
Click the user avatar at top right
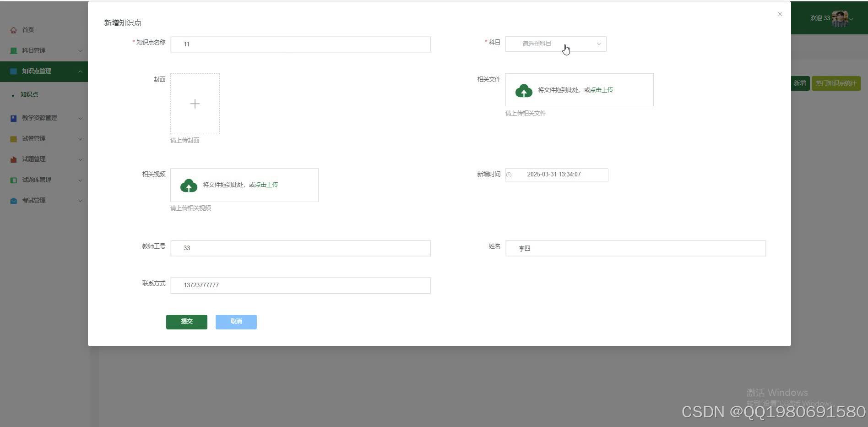840,18
